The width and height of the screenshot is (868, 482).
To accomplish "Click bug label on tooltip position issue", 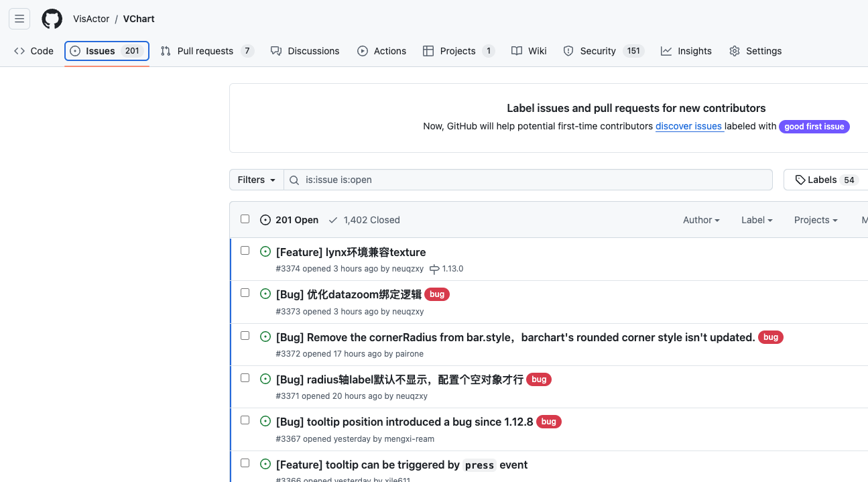I will pyautogui.click(x=549, y=422).
